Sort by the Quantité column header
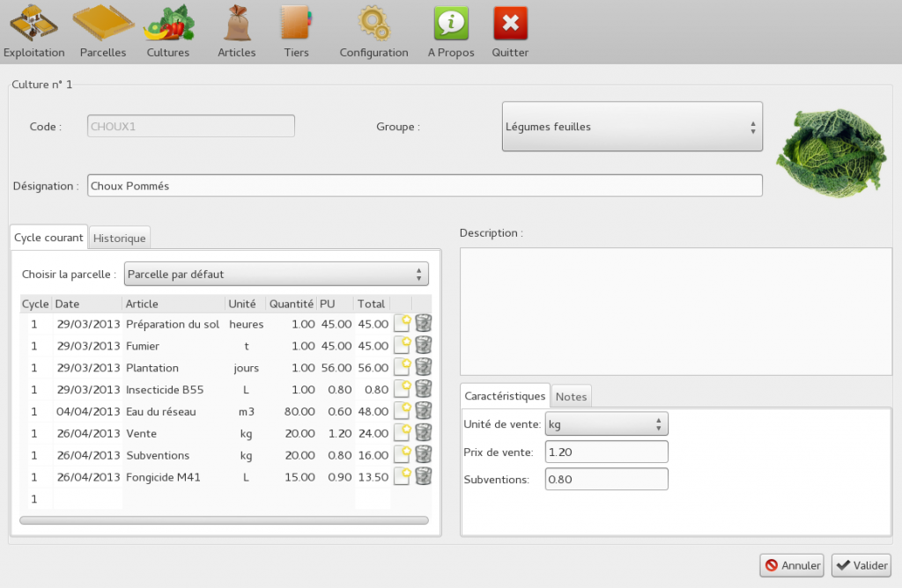902x588 pixels. (291, 304)
